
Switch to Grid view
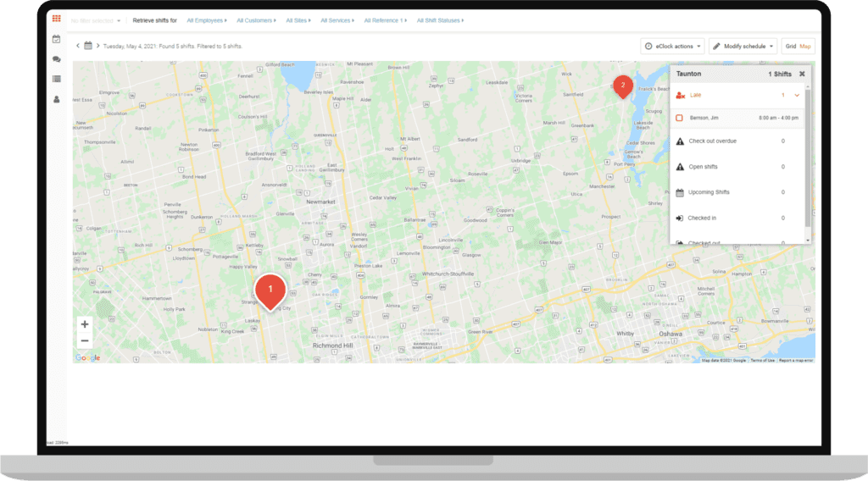click(790, 46)
